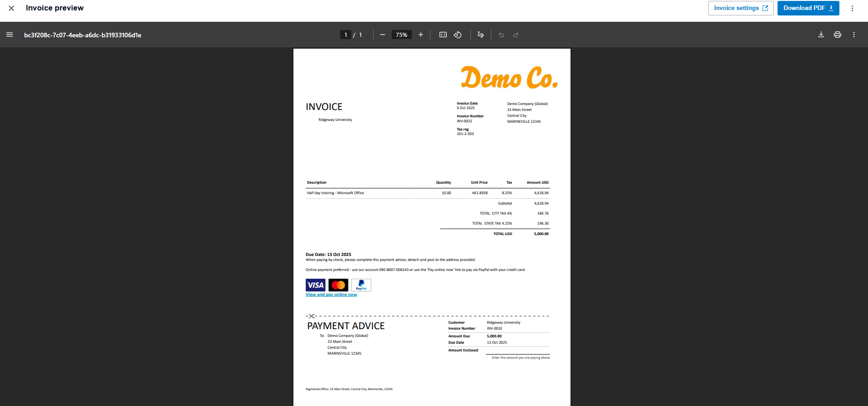Click the invoice date '6 Oct 2025'
This screenshot has height=406, width=868.
[466, 108]
